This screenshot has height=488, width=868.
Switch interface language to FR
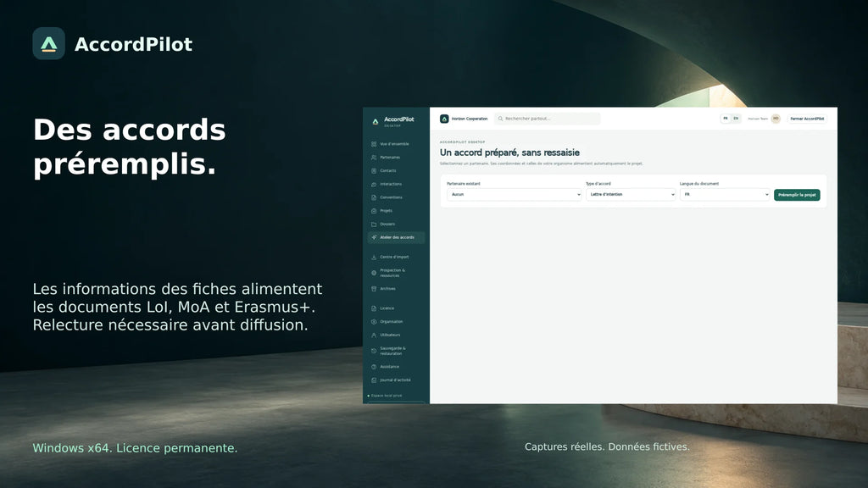[x=726, y=119]
